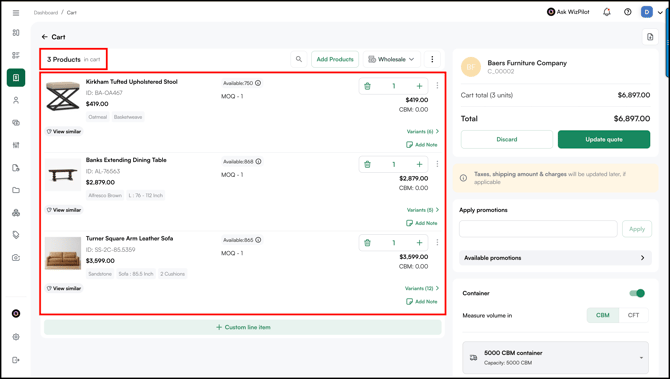
Task: Expand Variants (5) for Banks Dining Table
Action: [423, 210]
